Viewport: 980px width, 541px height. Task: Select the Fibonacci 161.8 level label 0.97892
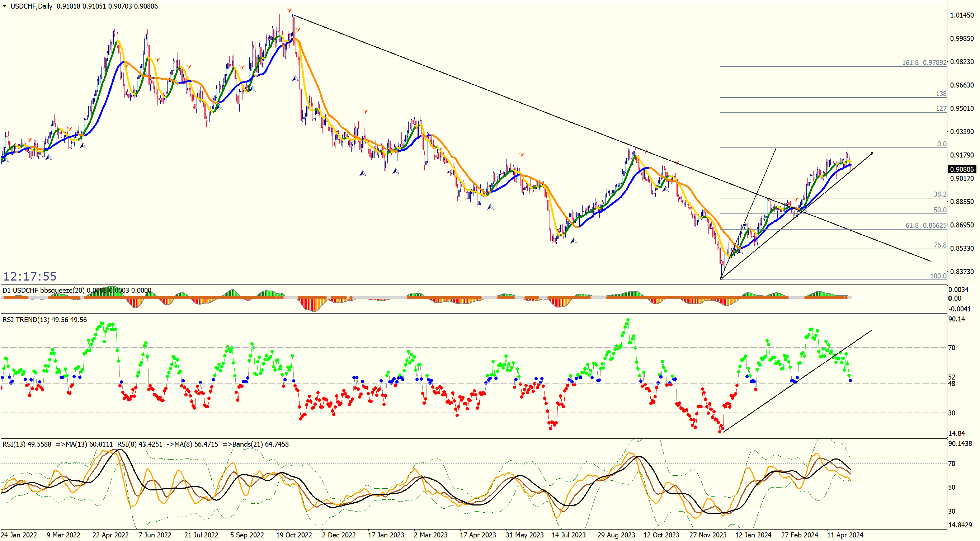point(924,62)
